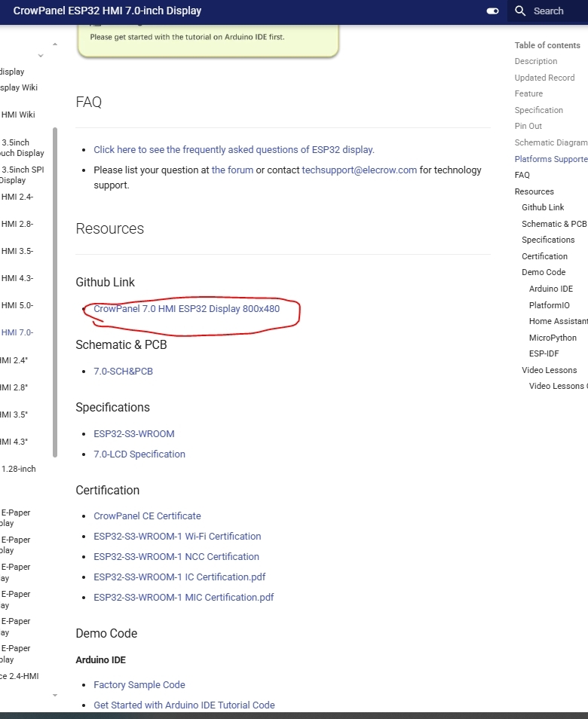The height and width of the screenshot is (719, 588).
Task: Open HMI 3.5- entry in left sidebar
Action: pos(17,251)
